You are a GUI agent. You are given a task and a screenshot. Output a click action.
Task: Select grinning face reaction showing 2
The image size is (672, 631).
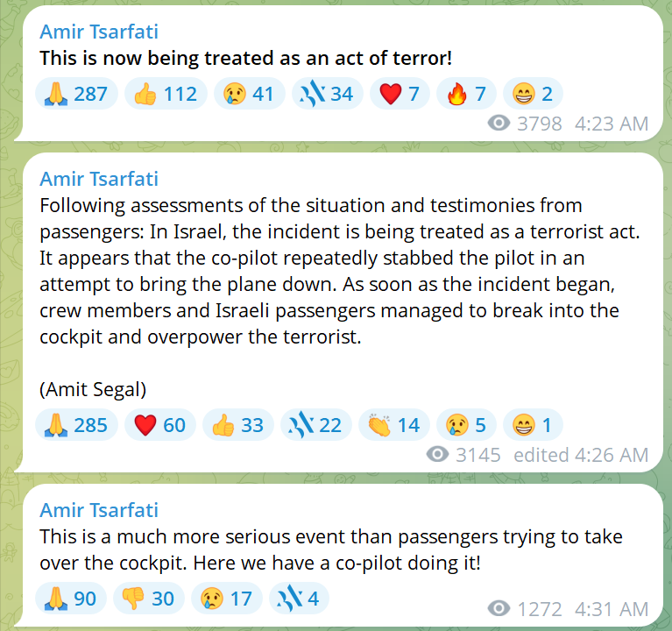click(x=533, y=94)
